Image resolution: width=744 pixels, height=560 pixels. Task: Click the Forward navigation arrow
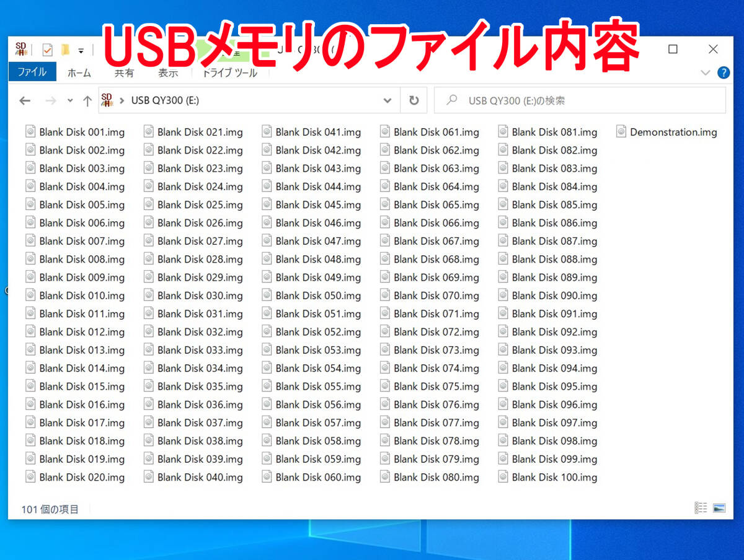(51, 100)
